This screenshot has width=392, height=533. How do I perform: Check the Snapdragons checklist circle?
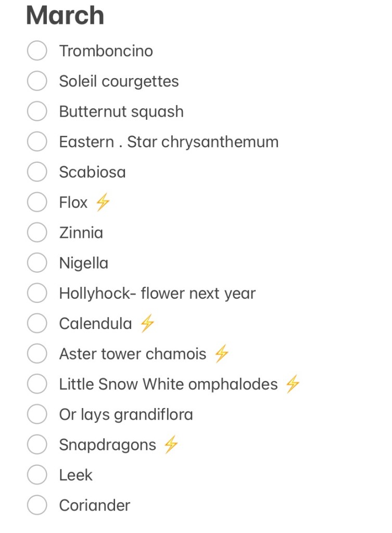[x=37, y=445]
